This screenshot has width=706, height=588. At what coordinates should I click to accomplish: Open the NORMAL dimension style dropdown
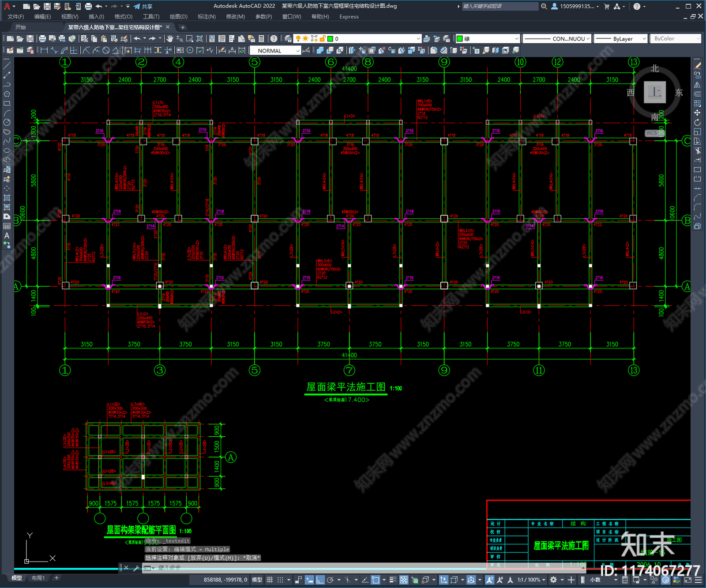coord(275,51)
